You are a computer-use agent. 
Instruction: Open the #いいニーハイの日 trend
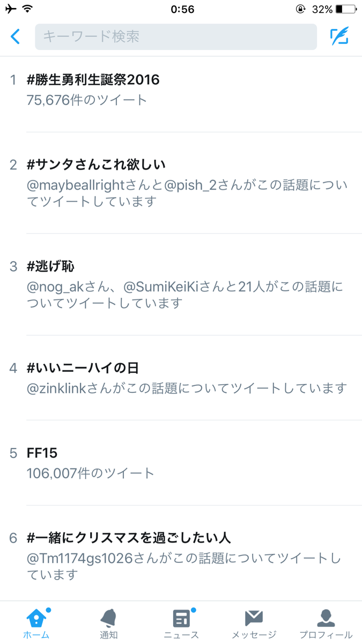[x=83, y=368]
